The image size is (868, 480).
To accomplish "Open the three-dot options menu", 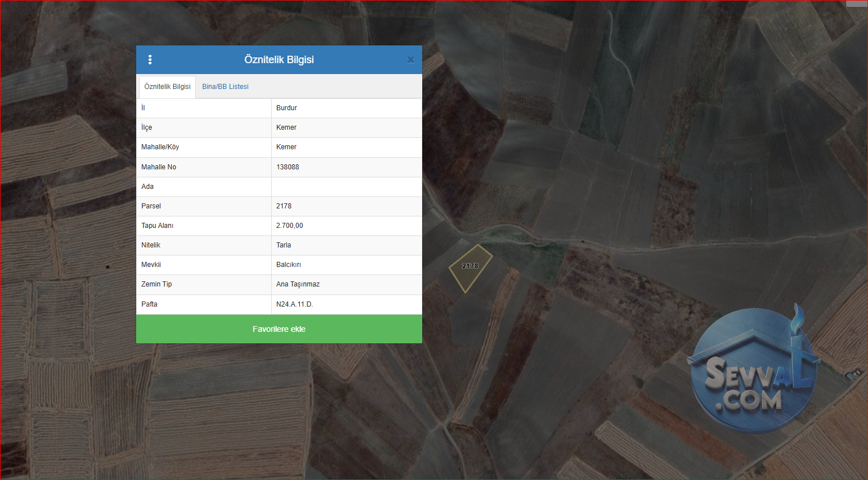I will click(150, 60).
